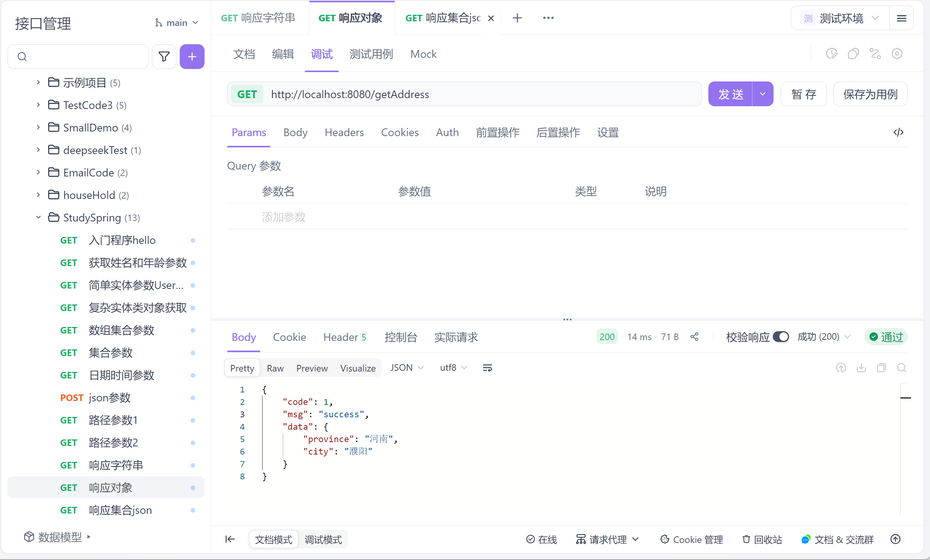This screenshot has height=560, width=930.
Task: Select the Raw response view
Action: 275,368
